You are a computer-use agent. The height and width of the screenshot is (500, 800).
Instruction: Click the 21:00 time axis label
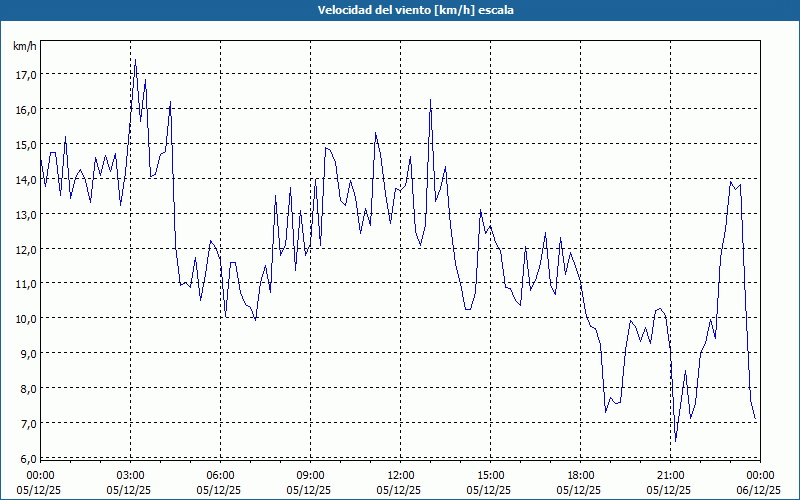tap(670, 476)
